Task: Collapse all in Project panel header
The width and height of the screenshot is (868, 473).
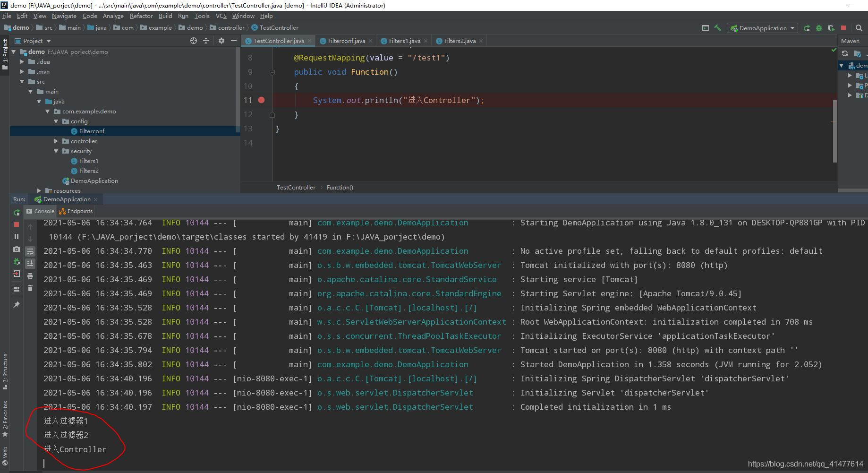Action: click(206, 41)
